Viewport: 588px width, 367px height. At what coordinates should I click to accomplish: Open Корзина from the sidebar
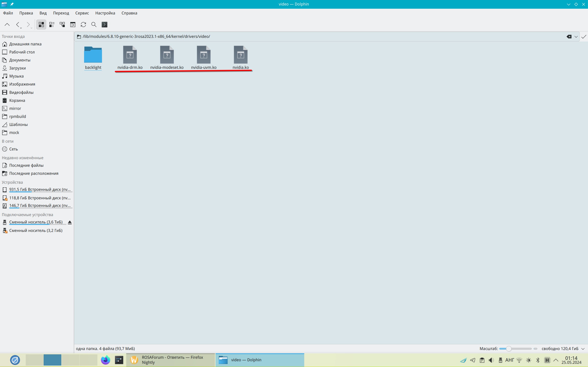tap(17, 100)
